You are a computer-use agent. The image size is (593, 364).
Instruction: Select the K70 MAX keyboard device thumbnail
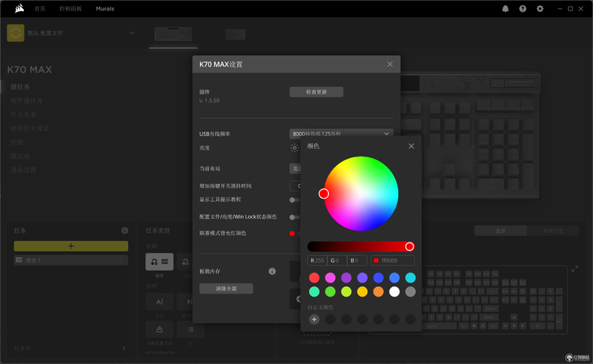coord(173,34)
